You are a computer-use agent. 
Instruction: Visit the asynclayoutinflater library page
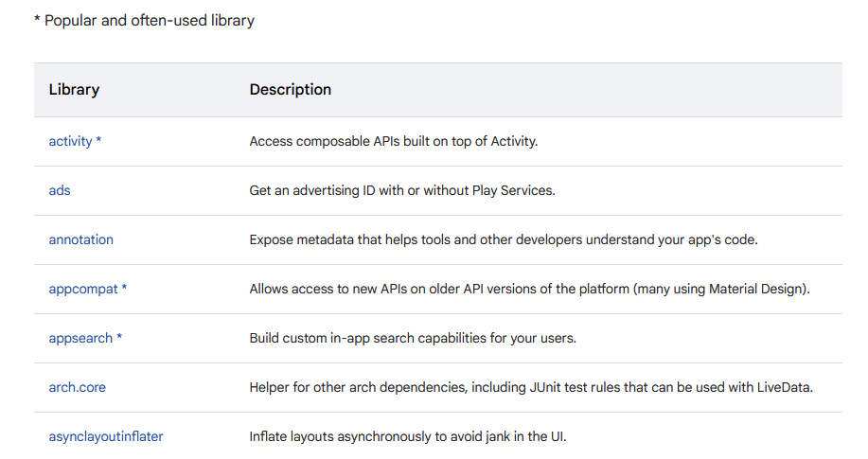coord(106,436)
